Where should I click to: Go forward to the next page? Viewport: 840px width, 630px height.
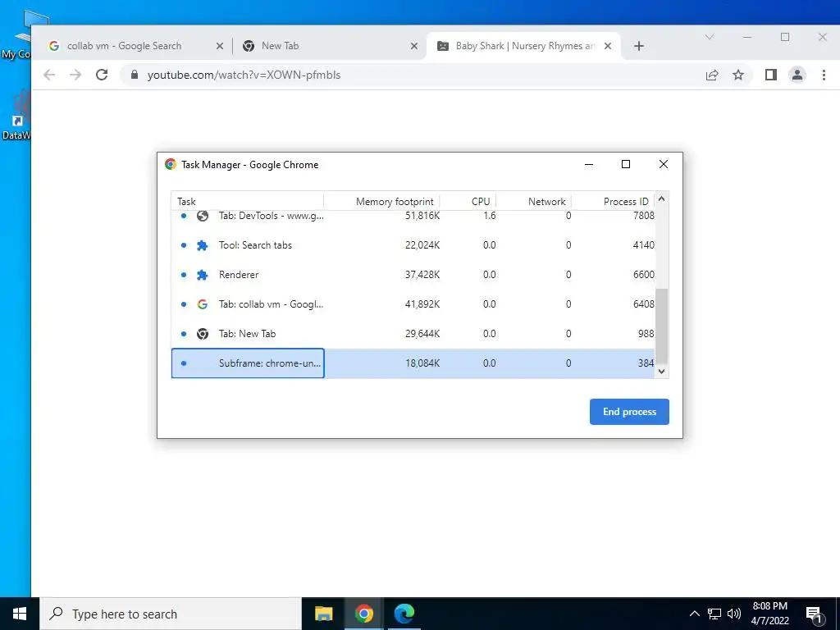[75, 75]
